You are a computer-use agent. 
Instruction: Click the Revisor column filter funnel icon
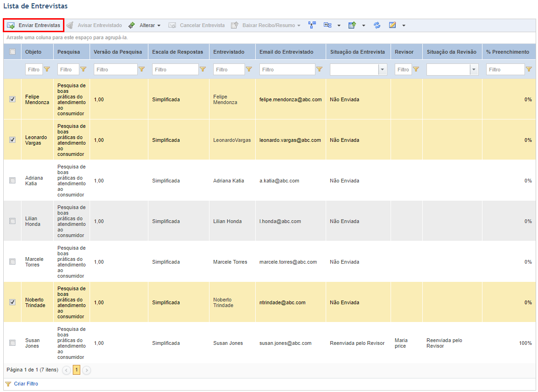[416, 70]
